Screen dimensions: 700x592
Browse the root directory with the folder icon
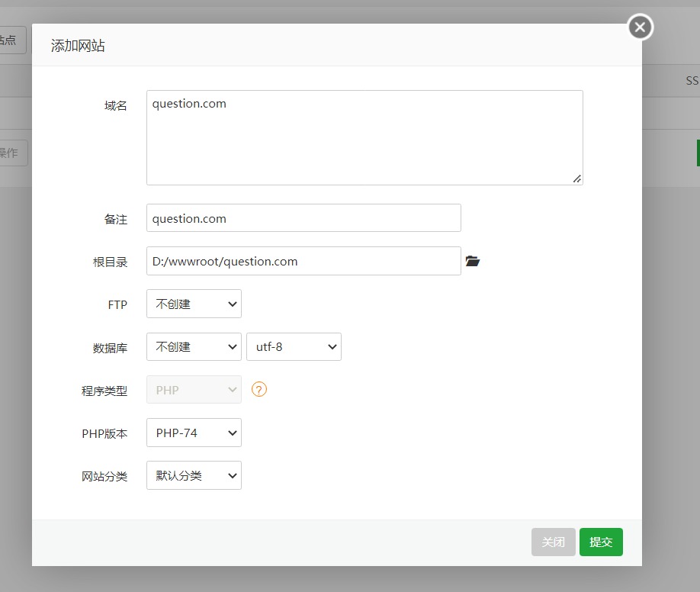tap(472, 261)
